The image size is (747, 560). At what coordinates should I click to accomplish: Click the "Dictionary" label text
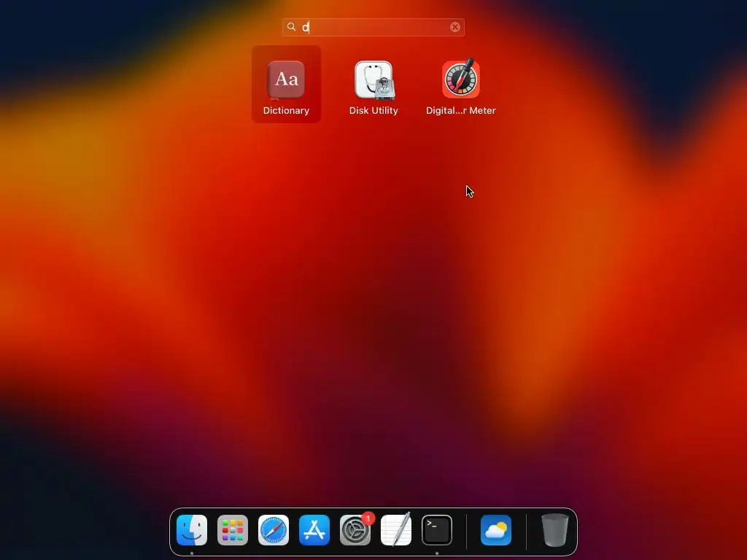286,111
